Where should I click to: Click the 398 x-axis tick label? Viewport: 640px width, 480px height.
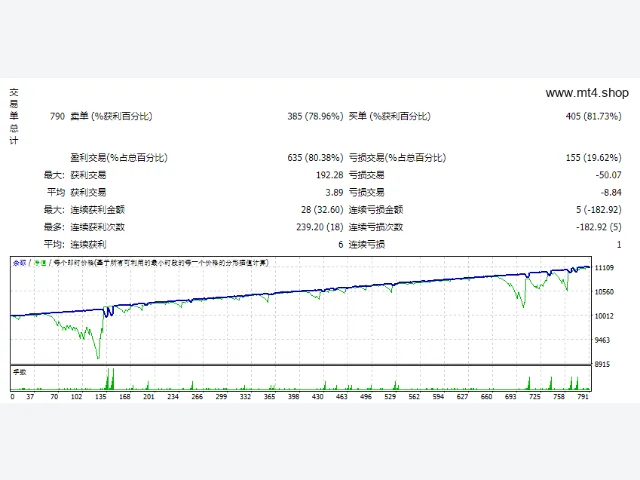tap(293, 396)
